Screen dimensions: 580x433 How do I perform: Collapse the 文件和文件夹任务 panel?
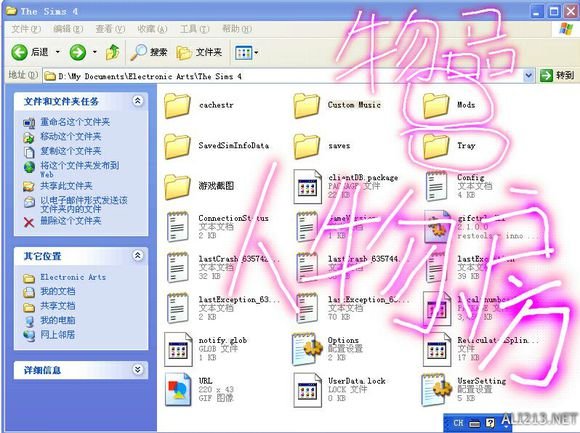pyautogui.click(x=138, y=101)
